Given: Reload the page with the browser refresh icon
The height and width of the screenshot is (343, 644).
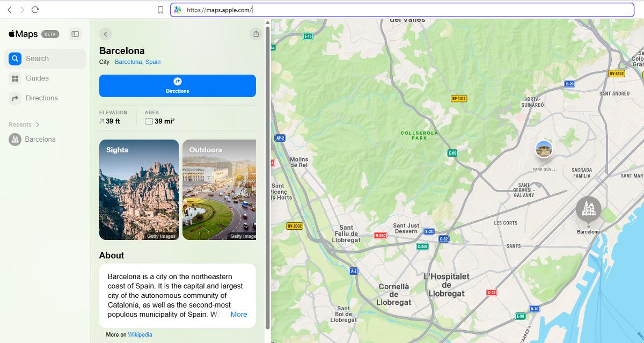Looking at the screenshot, I should [x=35, y=9].
